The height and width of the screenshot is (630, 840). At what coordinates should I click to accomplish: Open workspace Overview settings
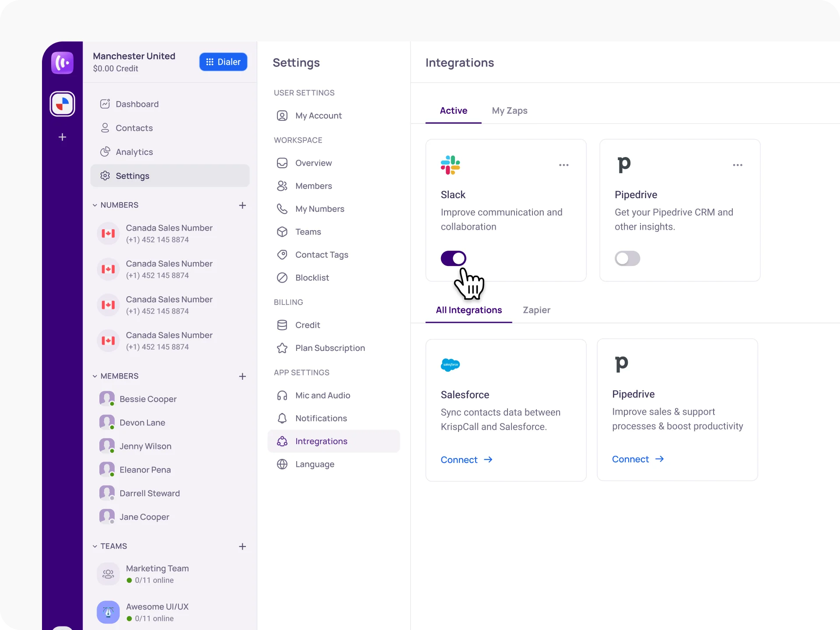[x=333, y=163]
